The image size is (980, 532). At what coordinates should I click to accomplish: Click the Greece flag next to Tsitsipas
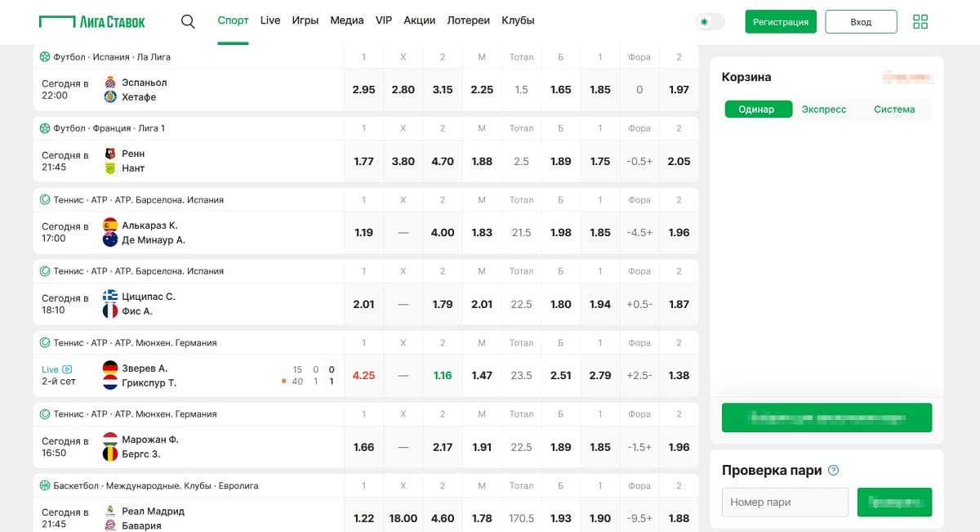(110, 297)
